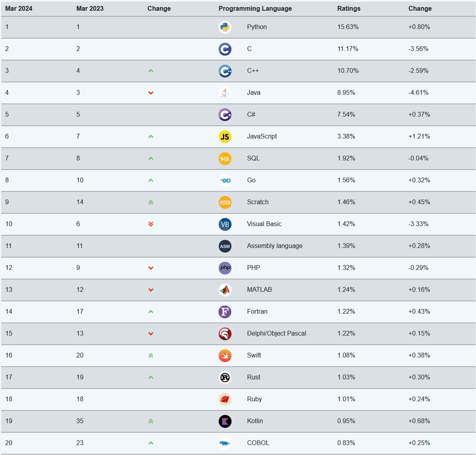Select the SQL orange logo icon
Screen dimensions: 476x455
[x=225, y=158]
